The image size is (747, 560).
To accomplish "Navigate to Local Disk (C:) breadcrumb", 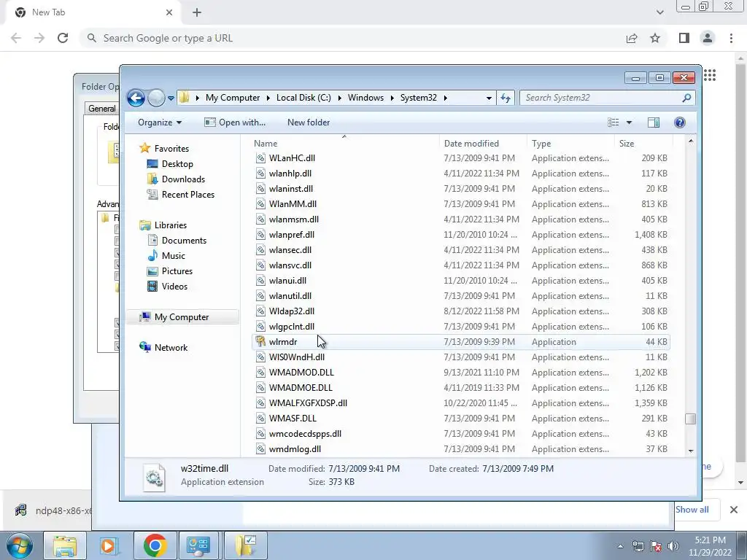I will point(303,98).
